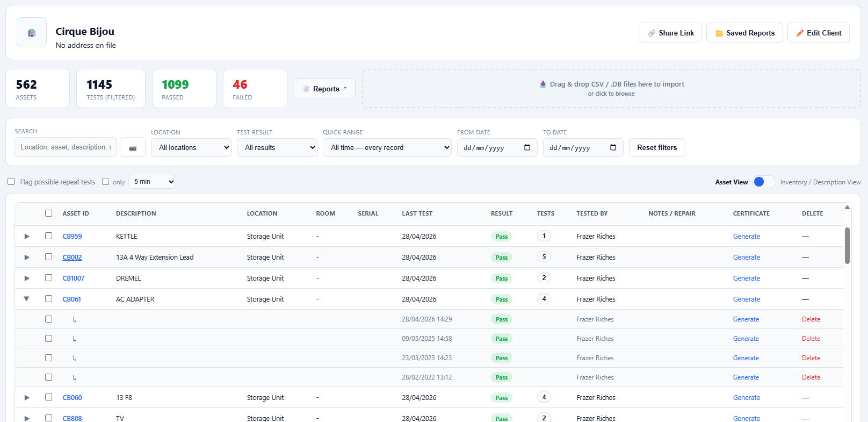Generate certificate for CB061 AC ADAPTER
868x422 pixels.
747,299
